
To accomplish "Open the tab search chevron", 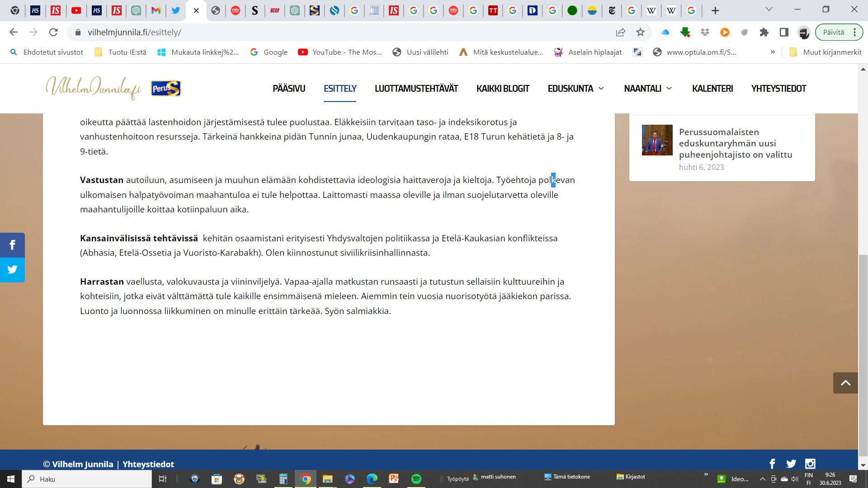I will tap(769, 9).
